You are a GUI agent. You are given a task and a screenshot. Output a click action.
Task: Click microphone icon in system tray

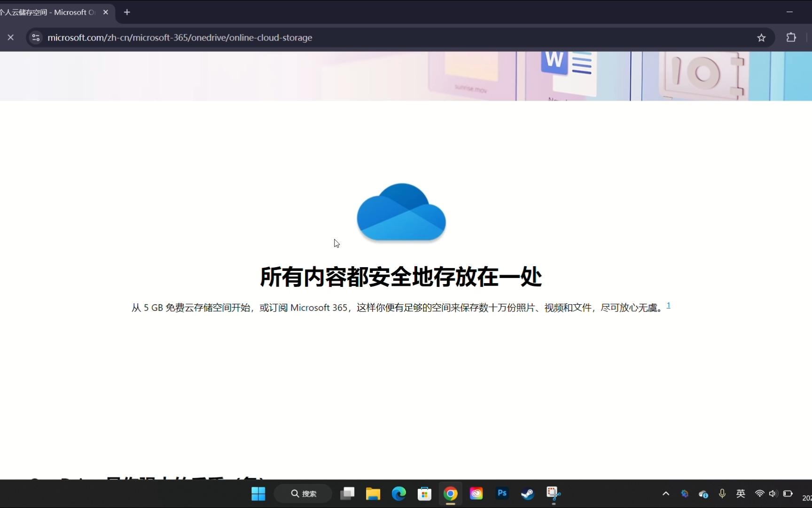(x=722, y=493)
